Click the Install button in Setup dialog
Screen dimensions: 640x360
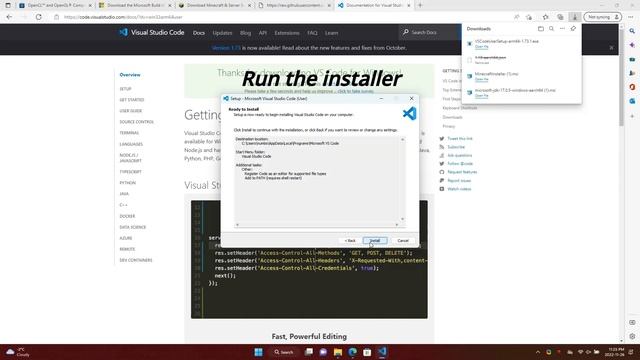coord(375,240)
